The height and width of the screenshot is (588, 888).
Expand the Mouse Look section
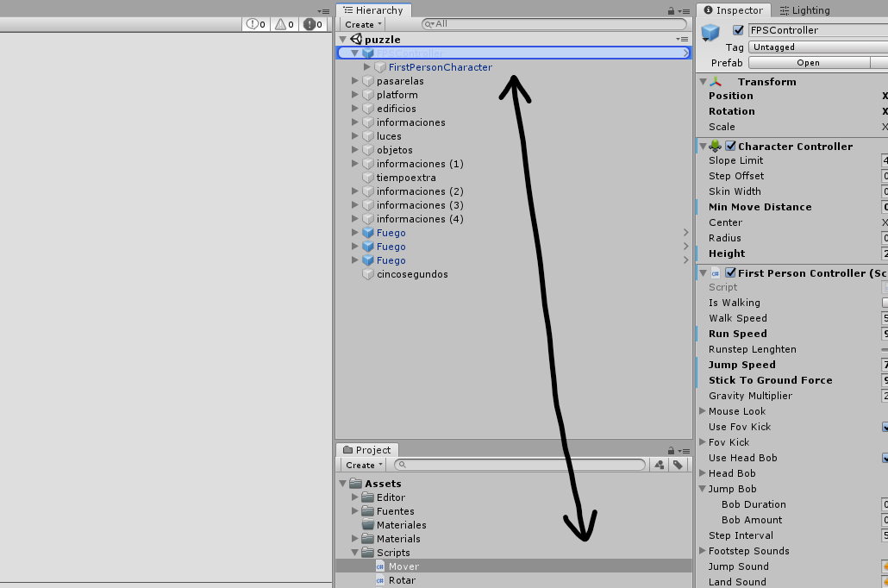click(x=703, y=411)
